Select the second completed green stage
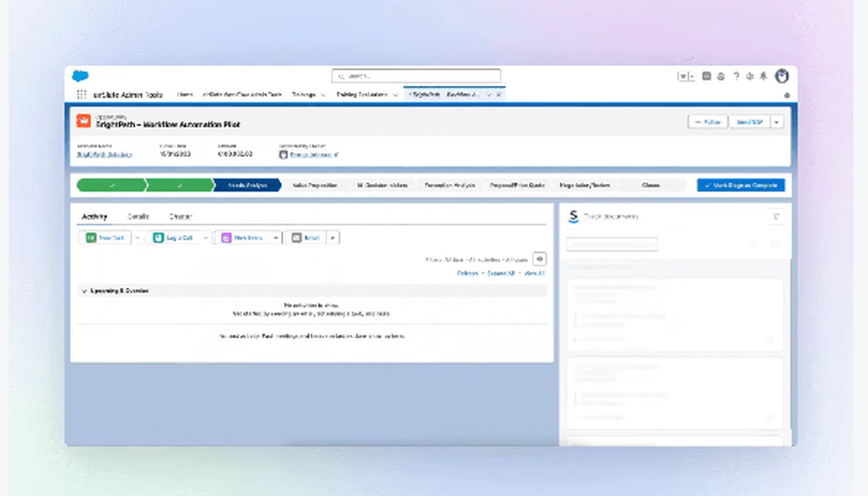 click(x=180, y=186)
